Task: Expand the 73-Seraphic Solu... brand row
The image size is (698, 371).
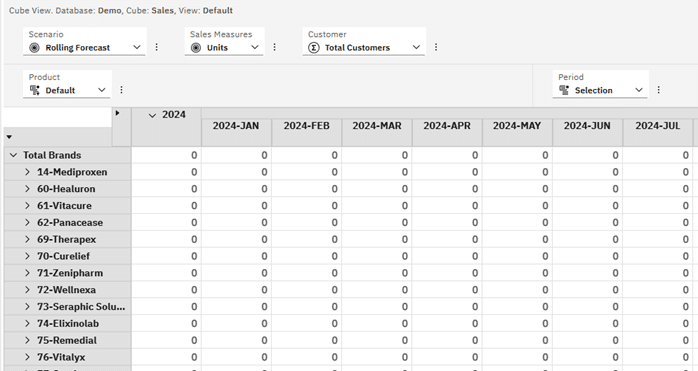Action: pyautogui.click(x=27, y=306)
